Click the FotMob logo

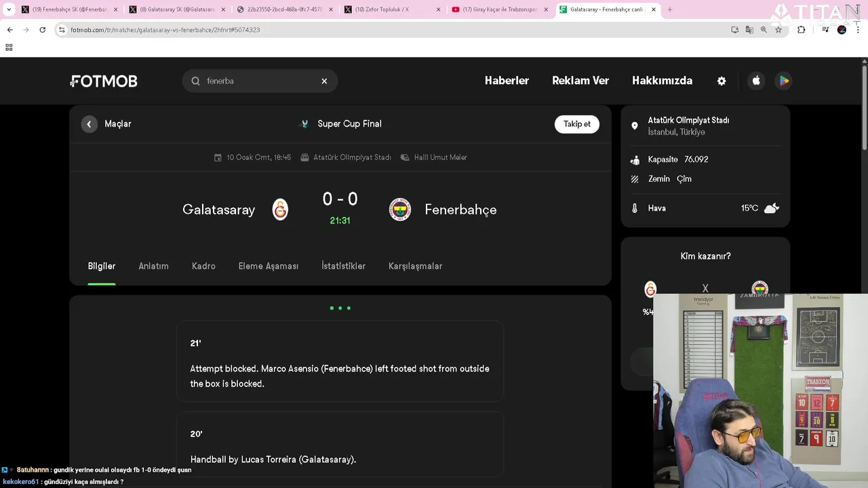coord(104,81)
